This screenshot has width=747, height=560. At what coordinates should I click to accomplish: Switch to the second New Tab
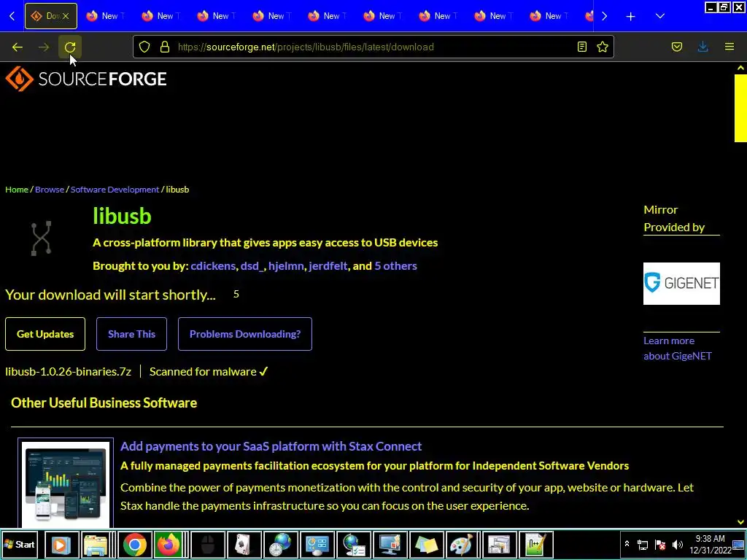click(160, 16)
